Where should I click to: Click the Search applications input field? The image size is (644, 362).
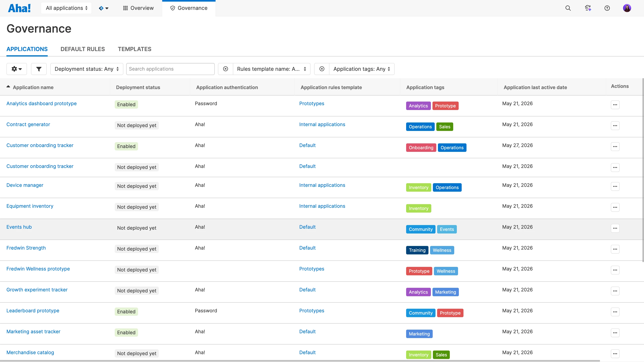pyautogui.click(x=170, y=69)
